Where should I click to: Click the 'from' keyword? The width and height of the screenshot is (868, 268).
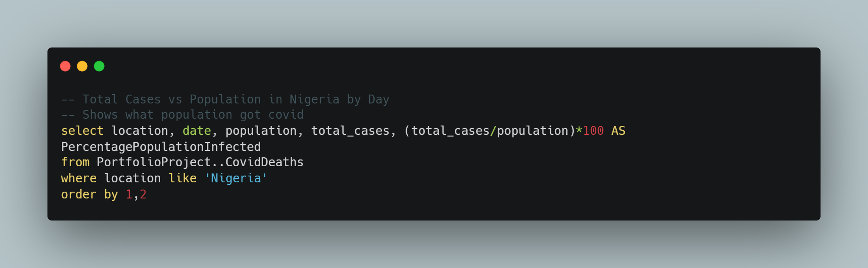coord(75,162)
